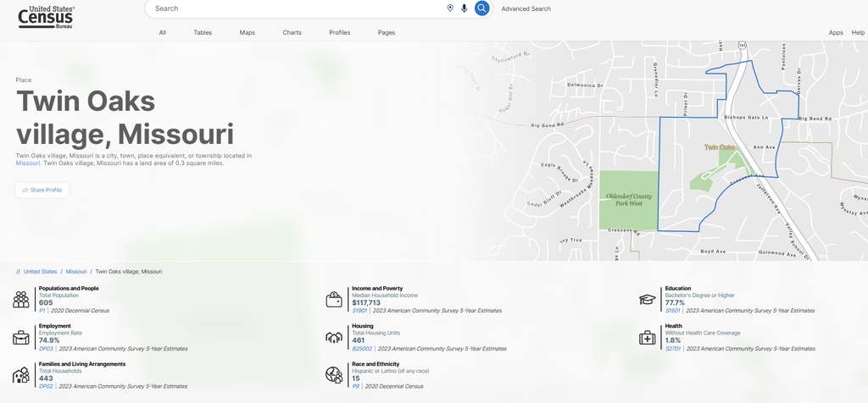Screen dimensions: 868x403
Task: Go to Missouri in the breadcrumb
Action: [76, 272]
